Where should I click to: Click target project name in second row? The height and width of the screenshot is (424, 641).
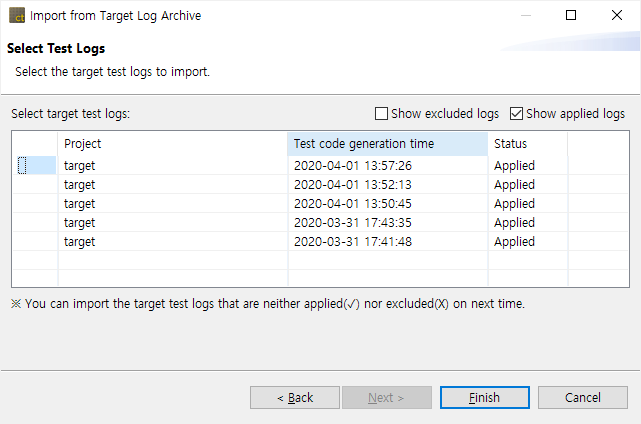(80, 185)
